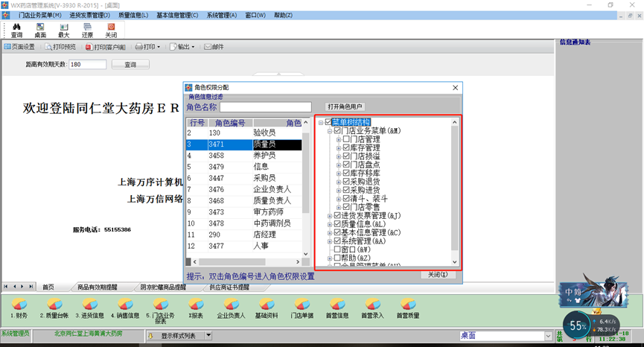The image size is (644, 347).
Task: Open the 打印 dropdown arrow
Action: click(159, 47)
